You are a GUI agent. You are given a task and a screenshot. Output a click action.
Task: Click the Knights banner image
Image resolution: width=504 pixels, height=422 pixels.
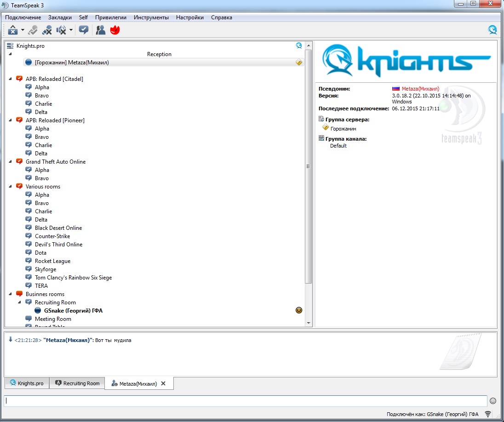tap(407, 61)
